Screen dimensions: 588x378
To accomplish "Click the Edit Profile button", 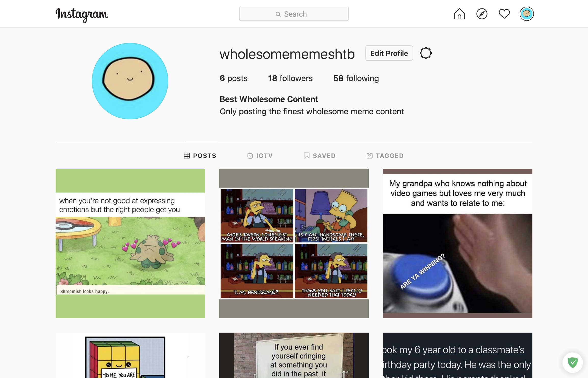I will click(389, 53).
